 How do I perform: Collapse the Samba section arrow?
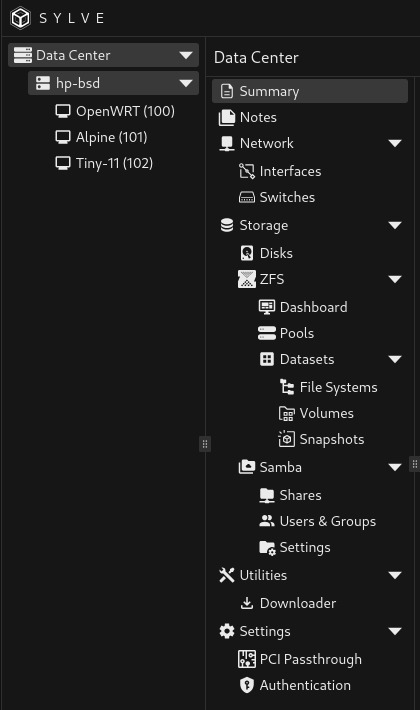point(395,467)
